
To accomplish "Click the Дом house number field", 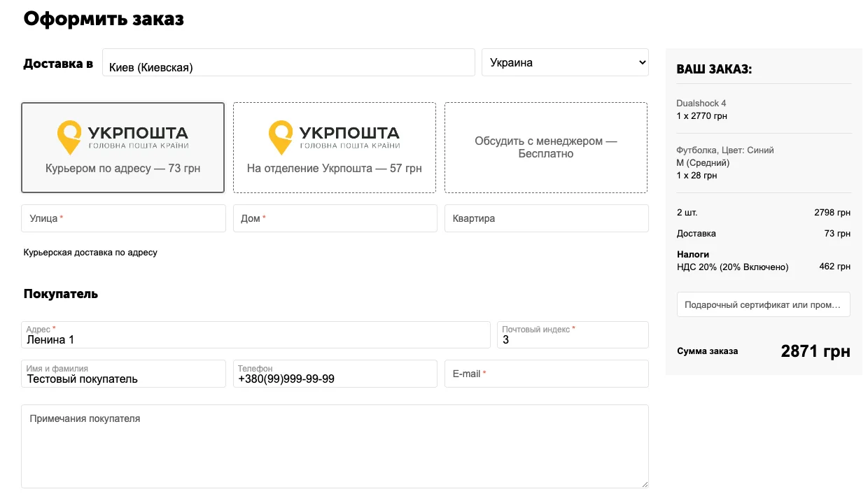I will point(335,218).
